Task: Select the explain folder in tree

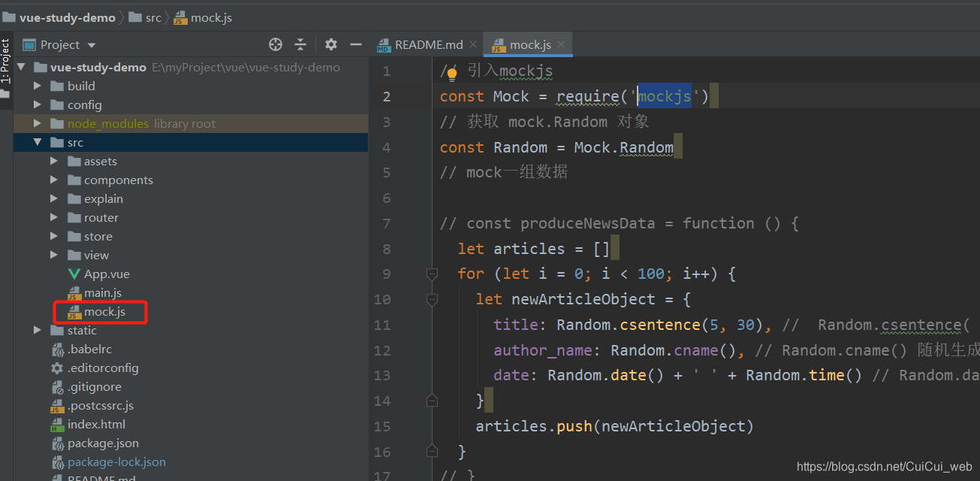Action: pos(104,199)
